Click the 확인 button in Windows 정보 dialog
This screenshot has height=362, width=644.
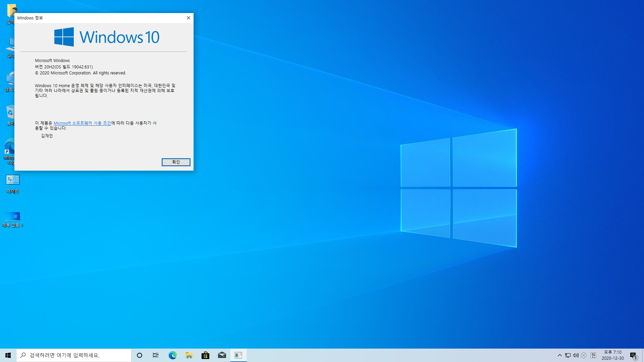point(176,162)
